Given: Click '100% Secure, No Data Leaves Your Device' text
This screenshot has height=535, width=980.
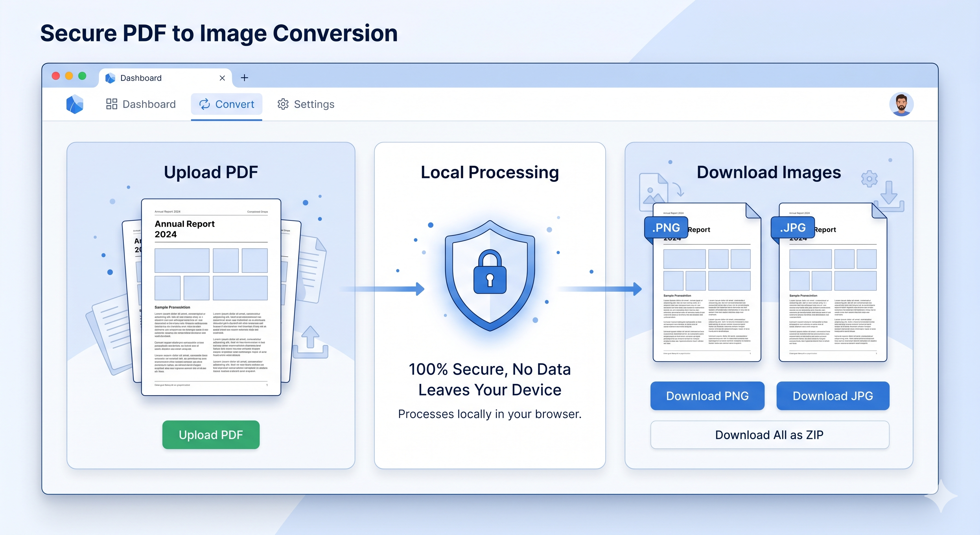Looking at the screenshot, I should point(490,379).
